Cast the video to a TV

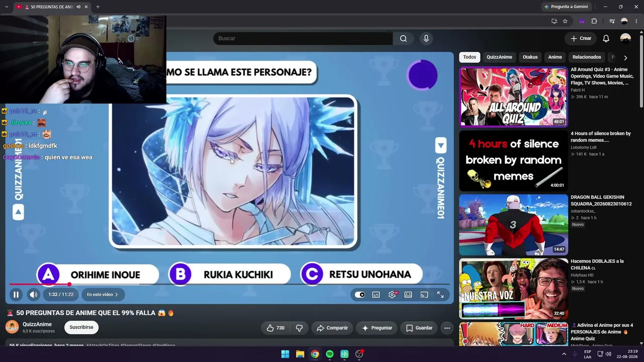click(x=424, y=295)
